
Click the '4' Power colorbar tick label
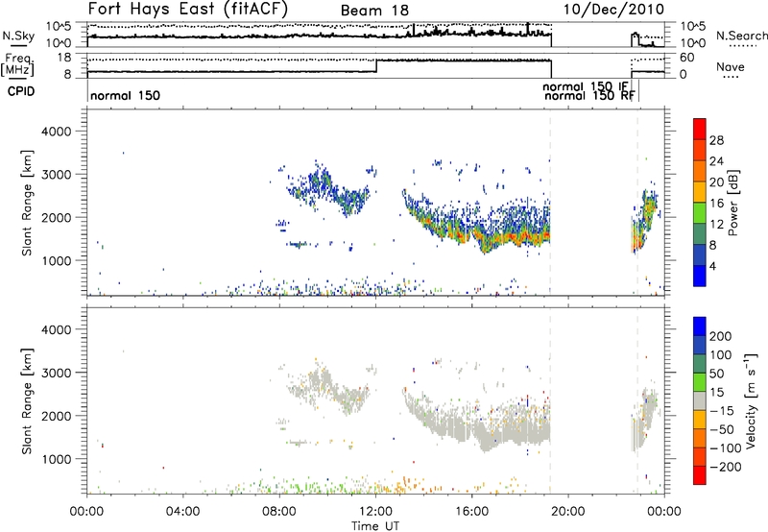713,266
